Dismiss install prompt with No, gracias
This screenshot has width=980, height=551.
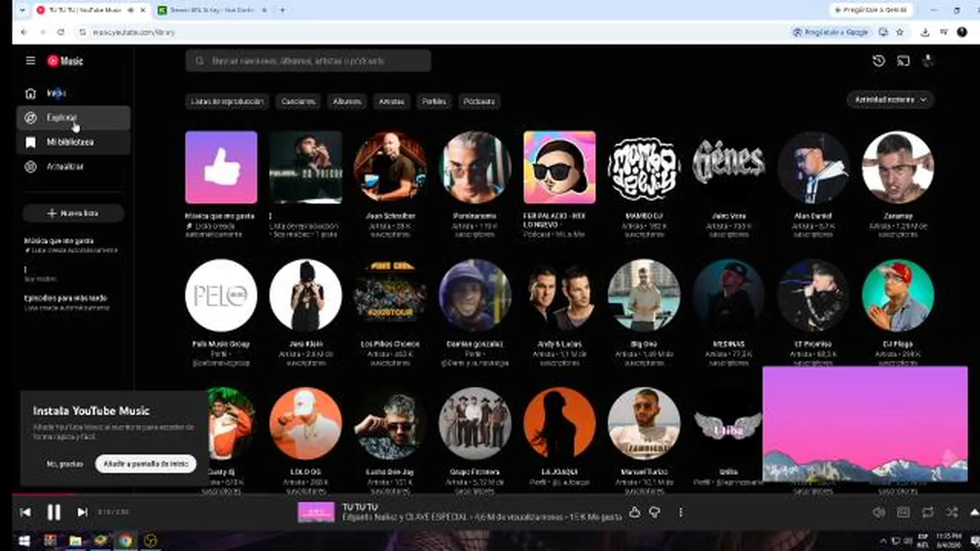tap(65, 464)
